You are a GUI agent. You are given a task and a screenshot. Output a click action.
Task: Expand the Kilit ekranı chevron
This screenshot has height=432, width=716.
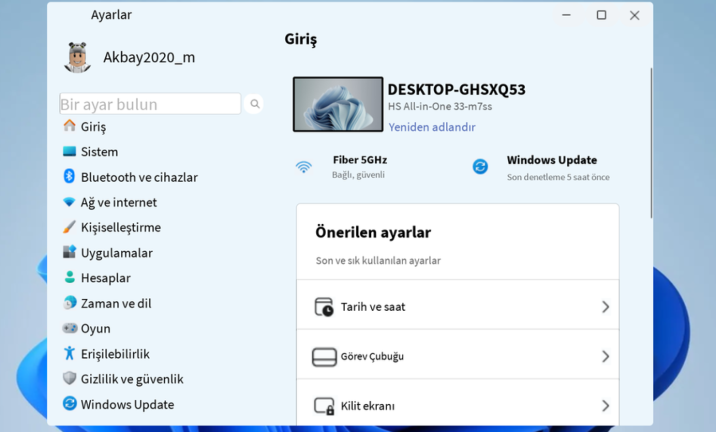605,406
